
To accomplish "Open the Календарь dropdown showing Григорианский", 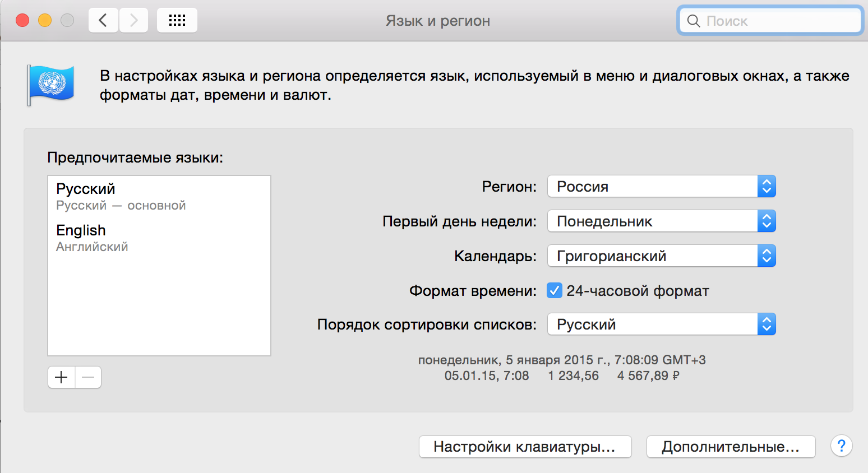I will (661, 256).
